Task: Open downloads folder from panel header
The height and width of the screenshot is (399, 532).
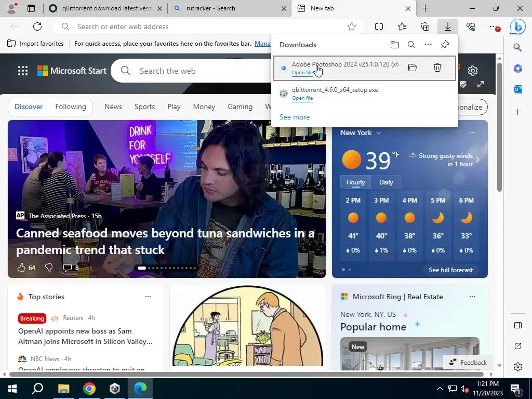Action: 395,45
